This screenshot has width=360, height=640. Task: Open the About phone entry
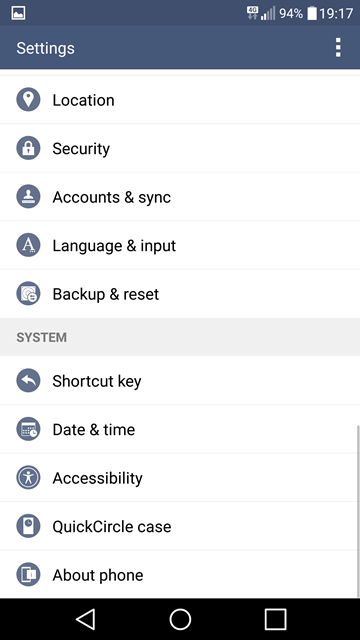(180, 575)
